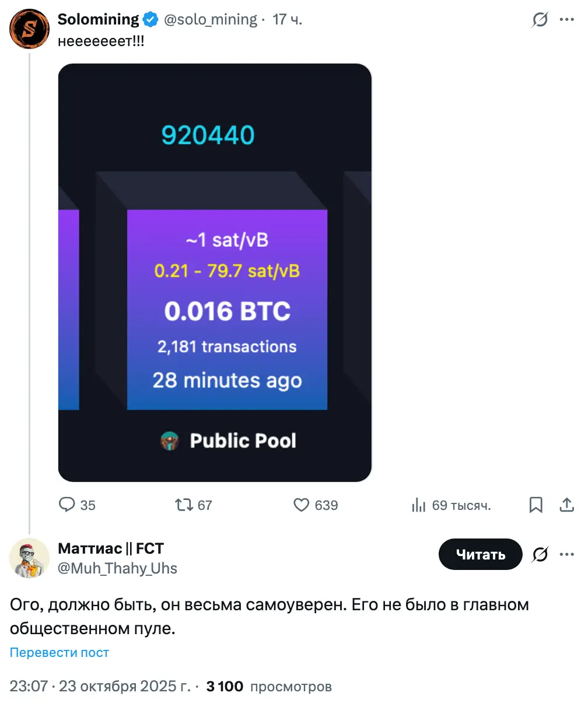Repost the Solomining tweet

184,505
